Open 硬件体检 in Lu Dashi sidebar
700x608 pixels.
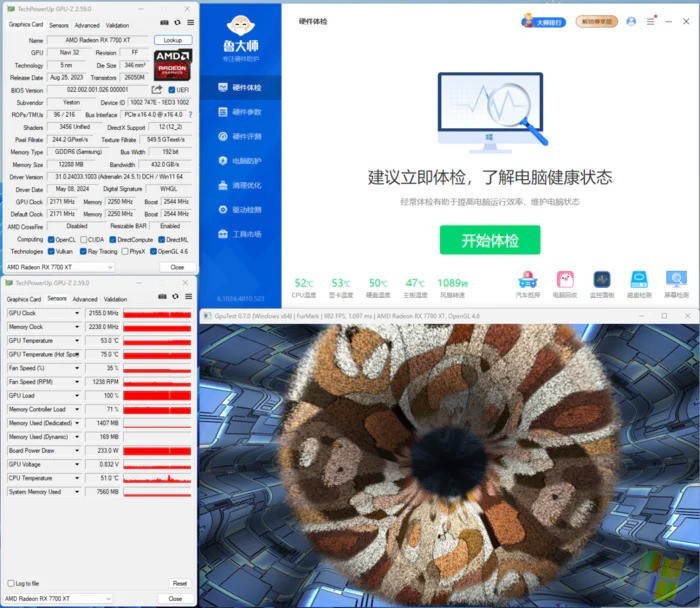[x=240, y=87]
